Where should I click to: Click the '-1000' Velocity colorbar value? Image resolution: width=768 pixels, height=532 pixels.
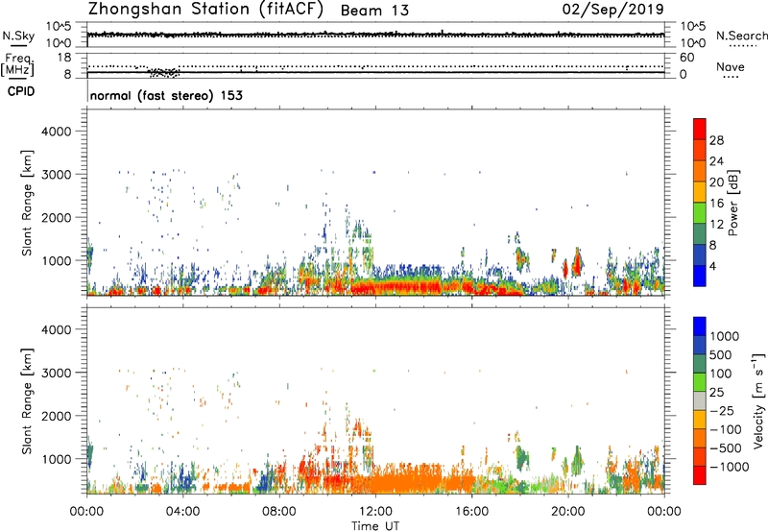click(730, 467)
